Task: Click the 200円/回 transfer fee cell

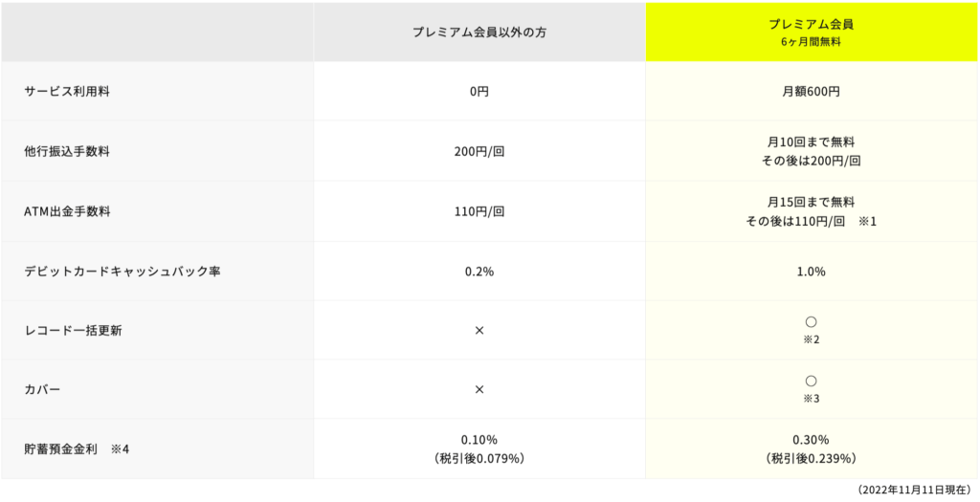Action: (479, 151)
